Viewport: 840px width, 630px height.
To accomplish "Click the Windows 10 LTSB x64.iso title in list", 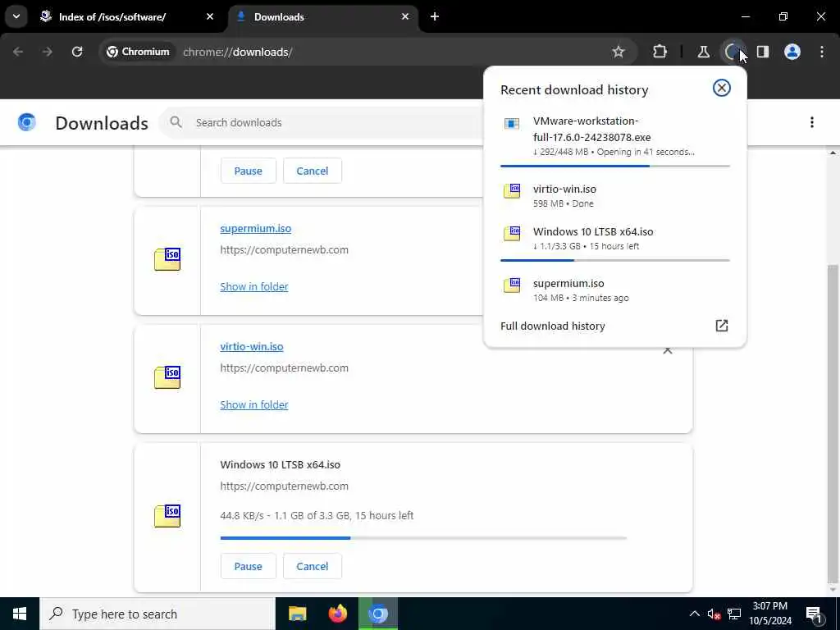I will pos(281,464).
